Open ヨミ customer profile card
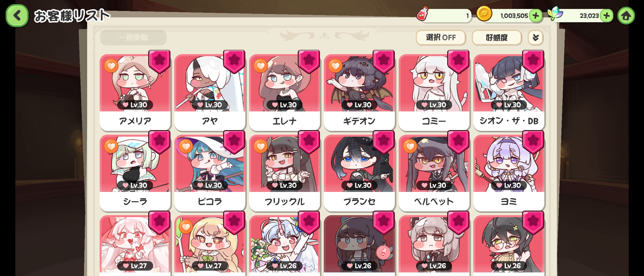644x276 pixels. pos(509,173)
